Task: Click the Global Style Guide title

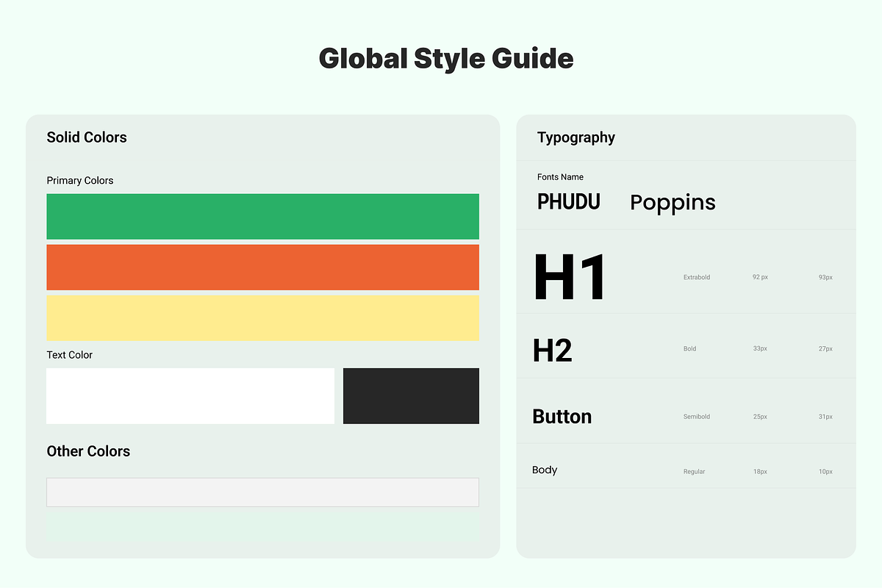Action: click(x=446, y=59)
